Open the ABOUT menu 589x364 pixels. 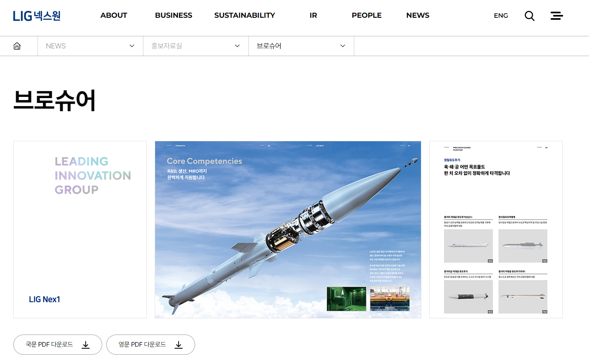114,15
